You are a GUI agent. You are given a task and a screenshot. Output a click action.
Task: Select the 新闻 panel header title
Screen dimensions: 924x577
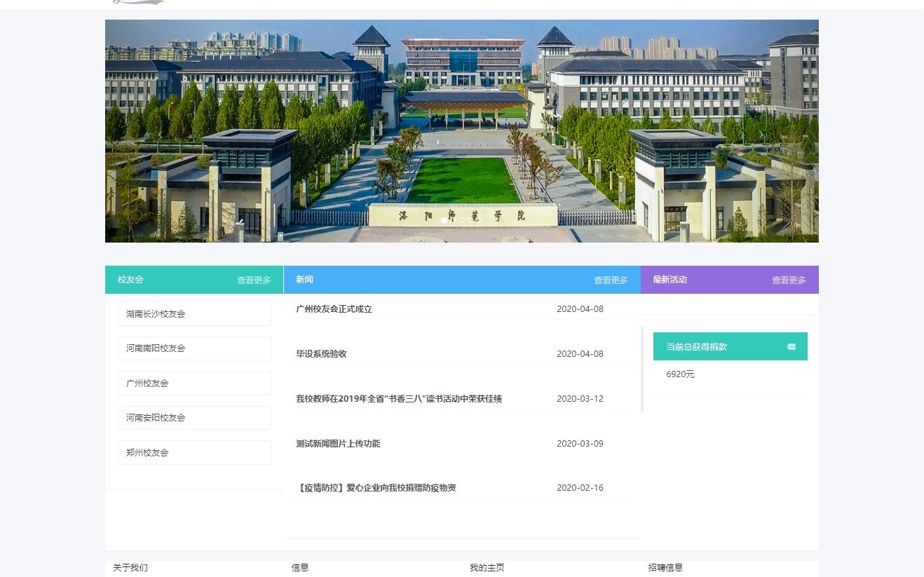point(304,279)
